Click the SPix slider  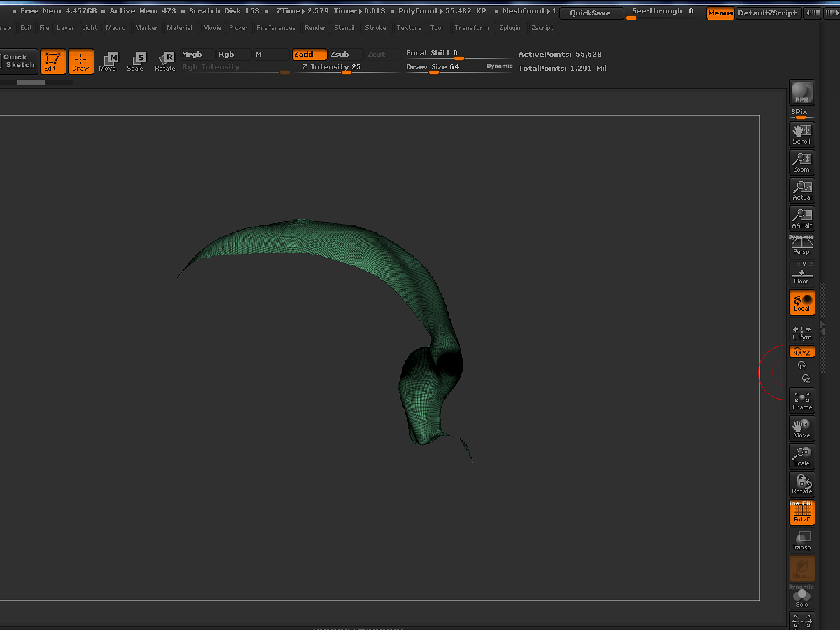(x=801, y=114)
